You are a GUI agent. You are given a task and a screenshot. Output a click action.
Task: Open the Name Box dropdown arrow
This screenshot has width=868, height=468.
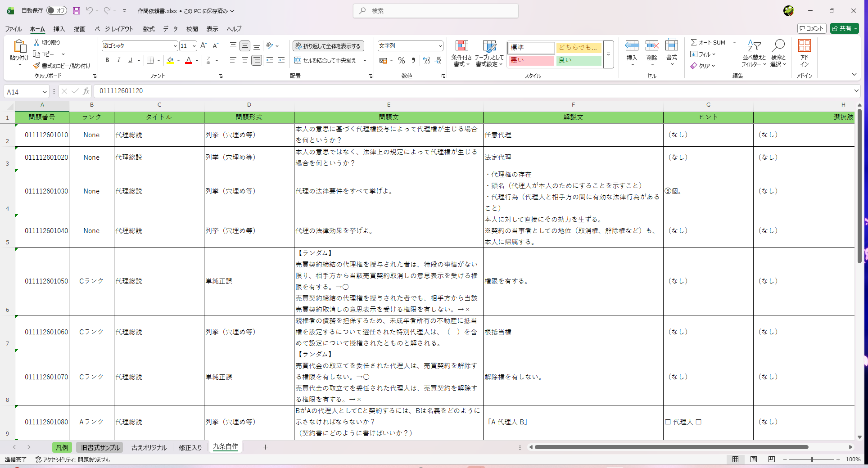coord(44,92)
